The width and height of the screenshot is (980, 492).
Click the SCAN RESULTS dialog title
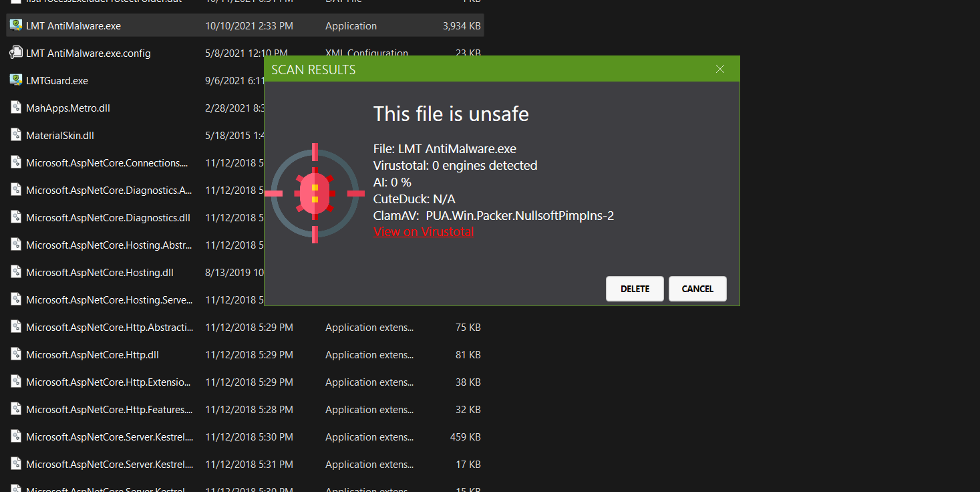313,70
